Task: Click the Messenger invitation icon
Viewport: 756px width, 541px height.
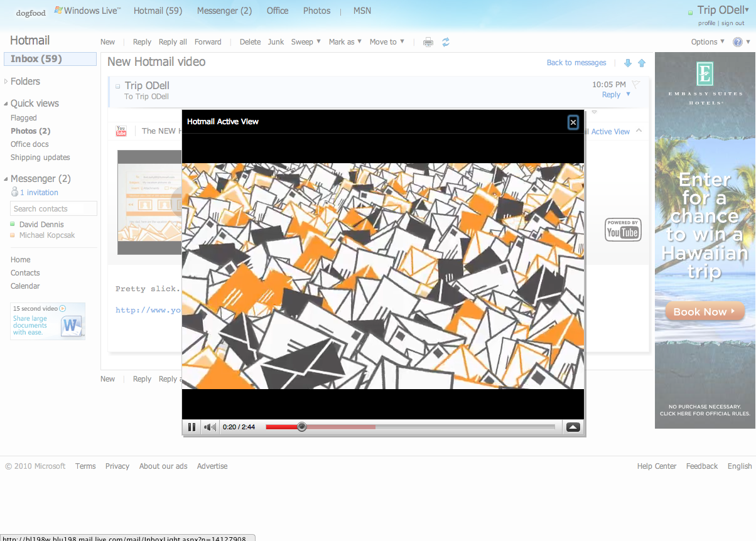Action: tap(14, 192)
